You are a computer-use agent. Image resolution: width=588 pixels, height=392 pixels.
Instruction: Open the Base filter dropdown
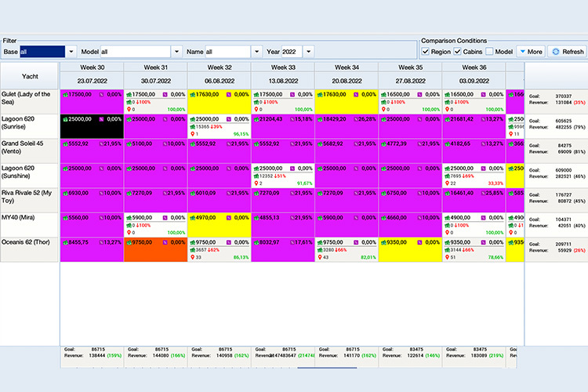click(x=71, y=52)
